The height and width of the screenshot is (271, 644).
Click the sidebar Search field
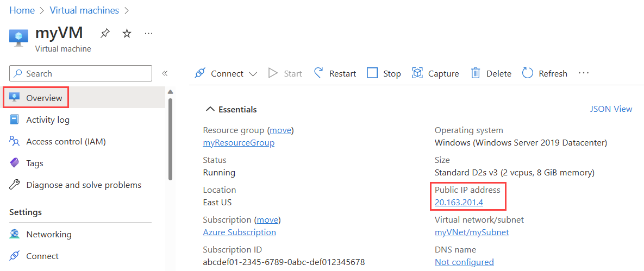[81, 73]
